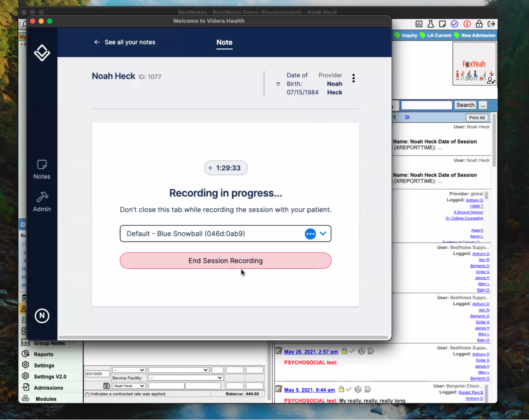Click the lock icon on May 26, 2021 note

[x=344, y=351]
